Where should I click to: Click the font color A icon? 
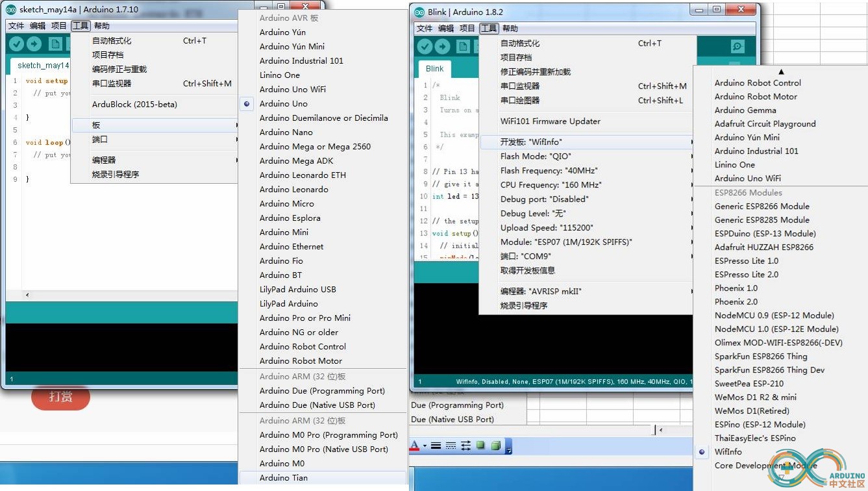click(414, 446)
